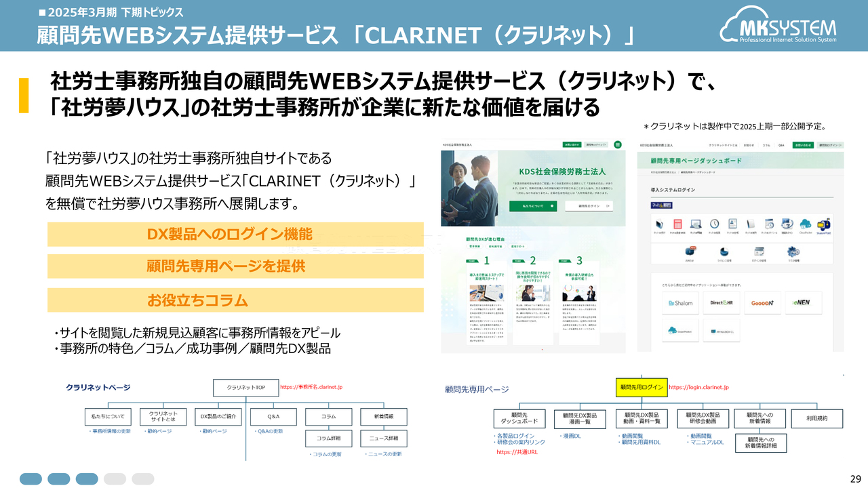Click the 顧問先DX製品 動画・資料一覧 box
868x488 pixels.
pyautogui.click(x=642, y=419)
